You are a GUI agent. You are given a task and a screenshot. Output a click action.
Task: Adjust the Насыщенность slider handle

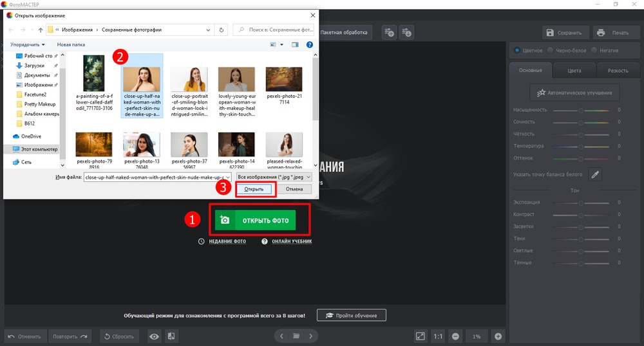tap(581, 111)
